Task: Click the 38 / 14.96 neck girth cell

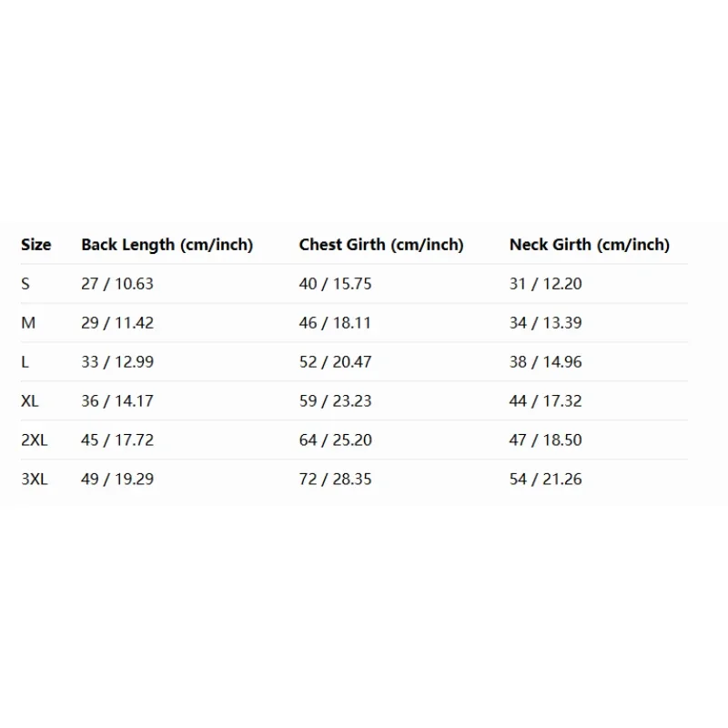Action: 546,362
